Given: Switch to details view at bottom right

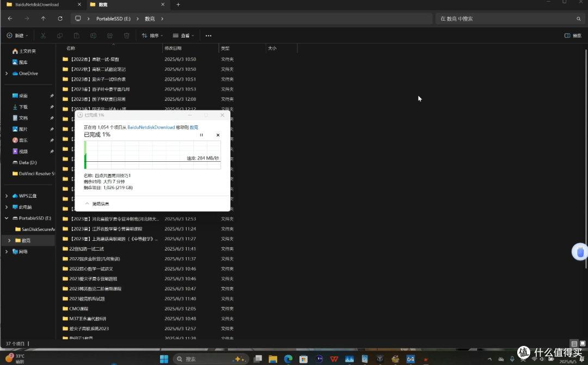Looking at the screenshot, I should coord(574,343).
